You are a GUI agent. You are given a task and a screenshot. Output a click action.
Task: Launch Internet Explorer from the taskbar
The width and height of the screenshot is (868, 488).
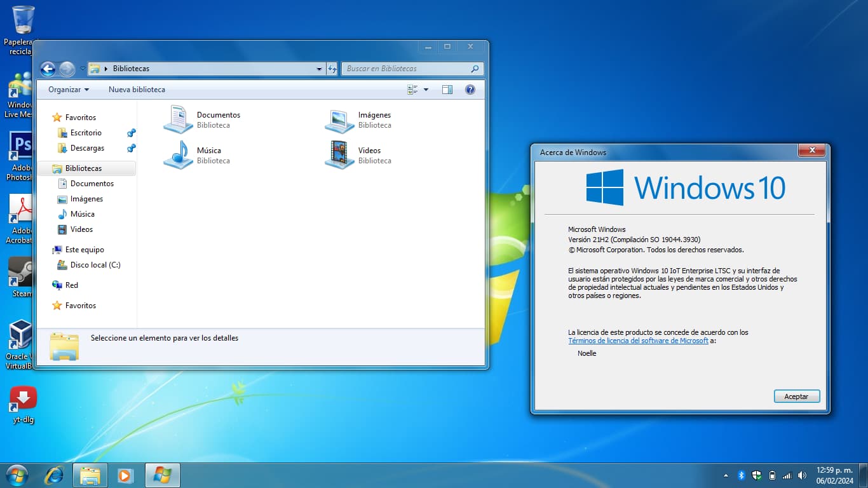(x=54, y=475)
